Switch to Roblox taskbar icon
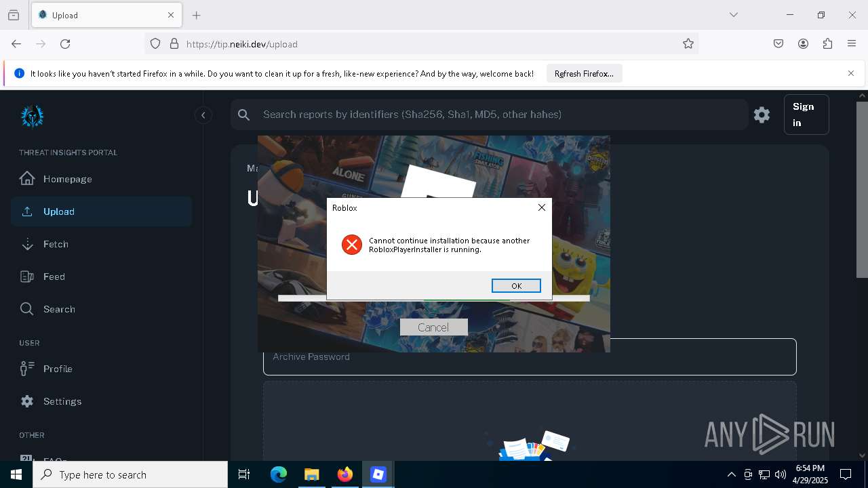The height and width of the screenshot is (488, 868). click(378, 474)
